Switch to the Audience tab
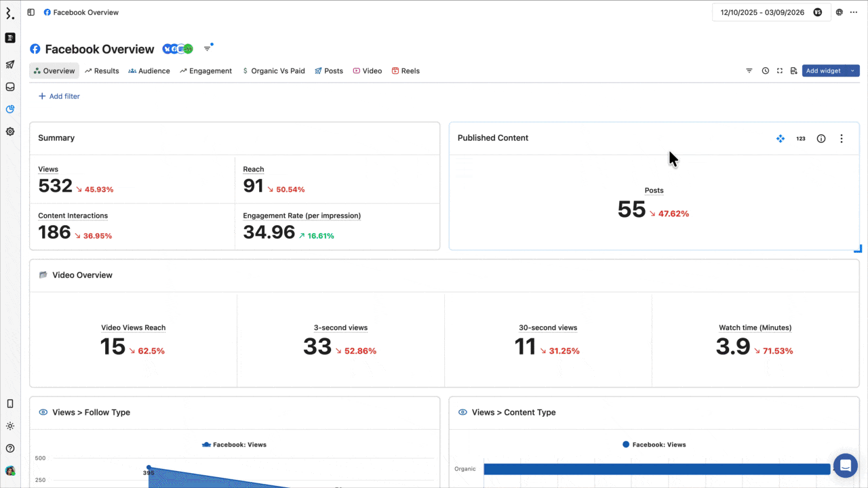 coord(149,70)
